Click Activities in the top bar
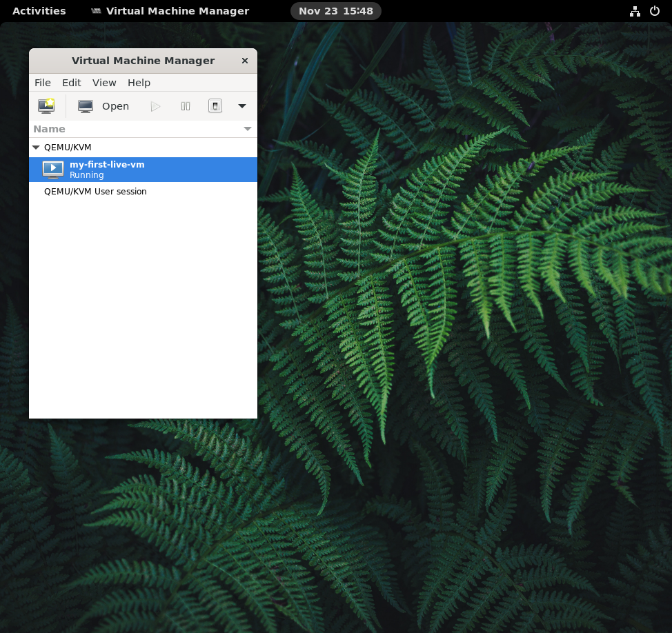 pos(39,11)
